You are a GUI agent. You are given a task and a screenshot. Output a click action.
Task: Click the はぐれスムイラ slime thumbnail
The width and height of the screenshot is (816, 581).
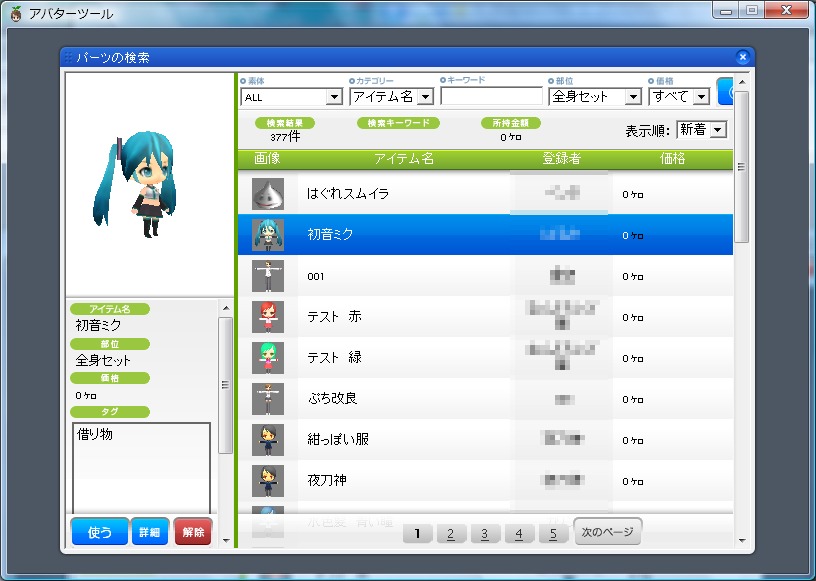point(268,194)
